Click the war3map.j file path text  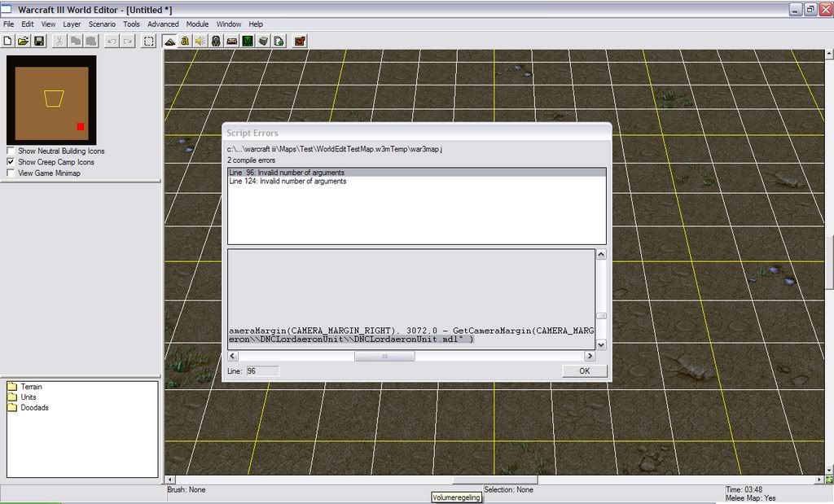pos(335,149)
